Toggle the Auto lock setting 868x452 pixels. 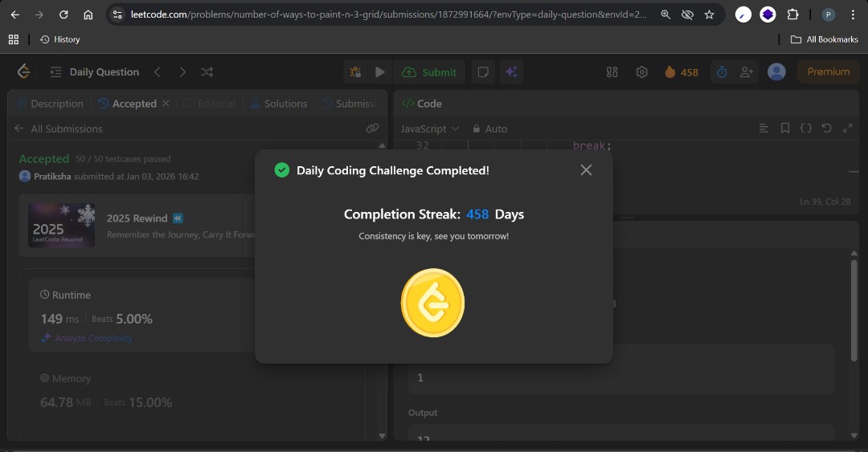pyautogui.click(x=490, y=128)
